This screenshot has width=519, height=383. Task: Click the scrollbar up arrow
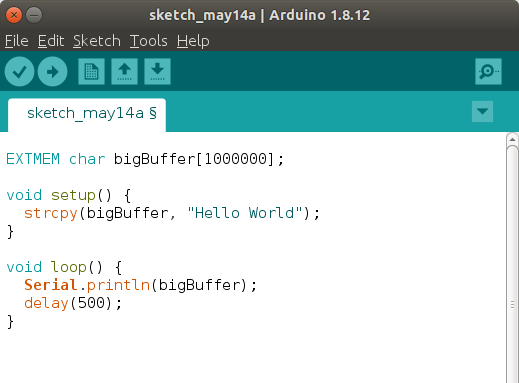[512, 139]
